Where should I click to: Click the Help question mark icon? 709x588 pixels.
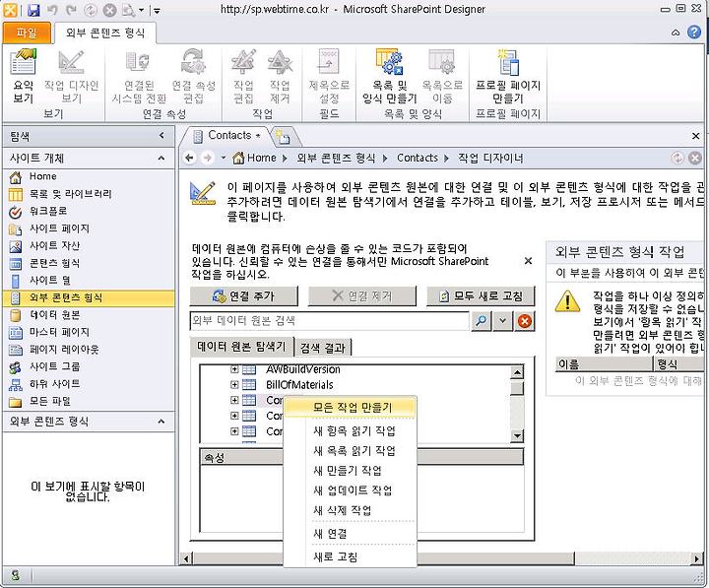pyautogui.click(x=694, y=33)
